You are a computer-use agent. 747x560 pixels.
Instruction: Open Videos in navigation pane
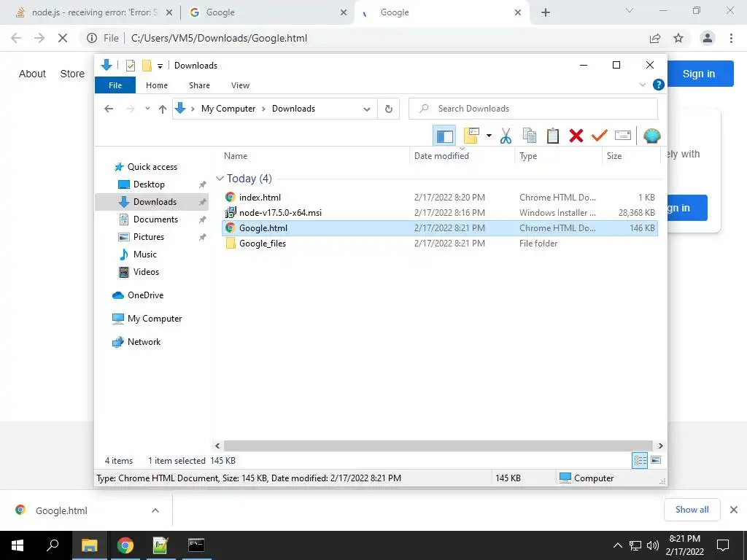point(146,272)
